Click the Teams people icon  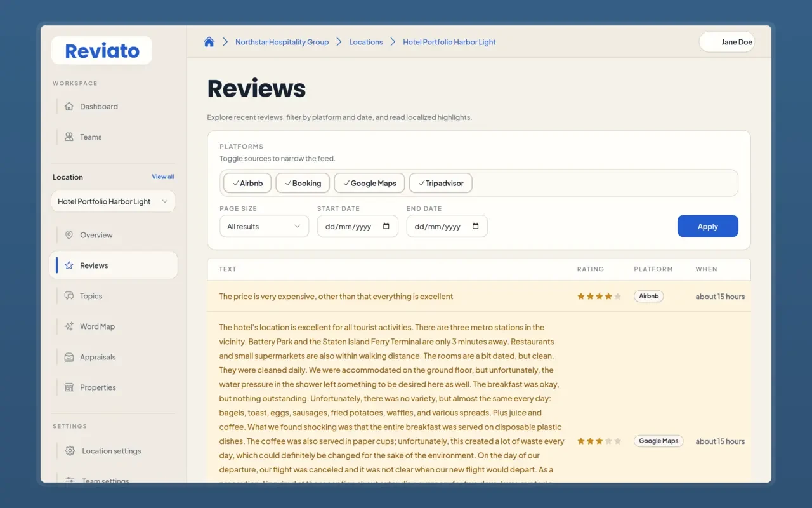[x=69, y=137]
